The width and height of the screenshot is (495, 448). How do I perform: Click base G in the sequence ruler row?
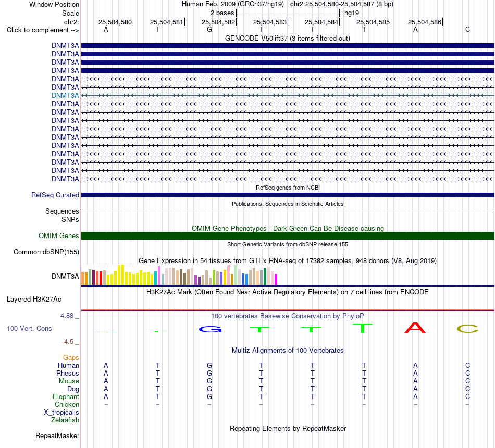click(x=209, y=29)
